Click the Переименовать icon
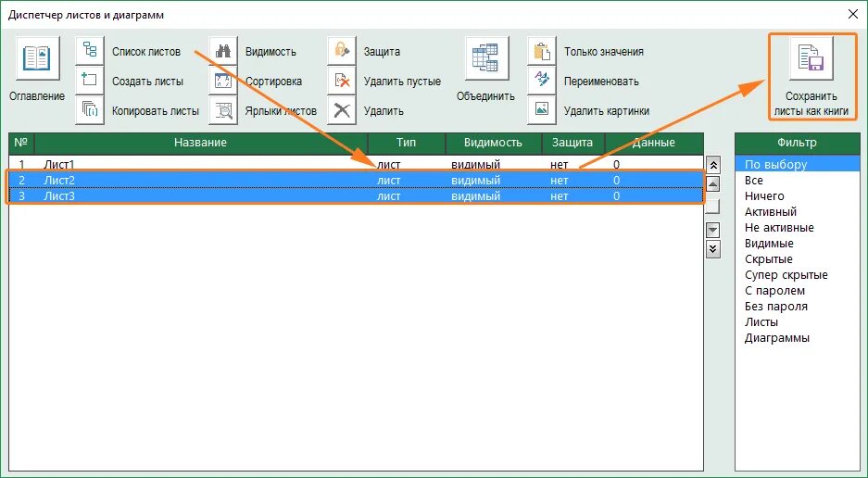Image resolution: width=868 pixels, height=478 pixels. pos(541,81)
